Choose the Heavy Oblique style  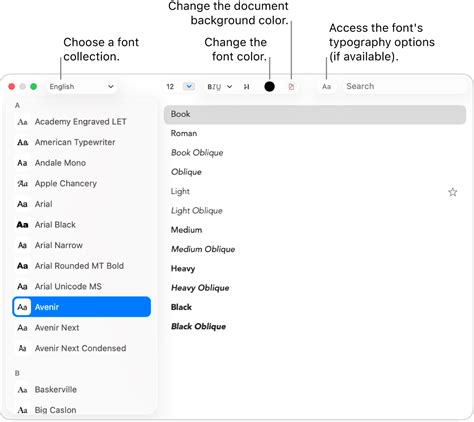pos(315,288)
